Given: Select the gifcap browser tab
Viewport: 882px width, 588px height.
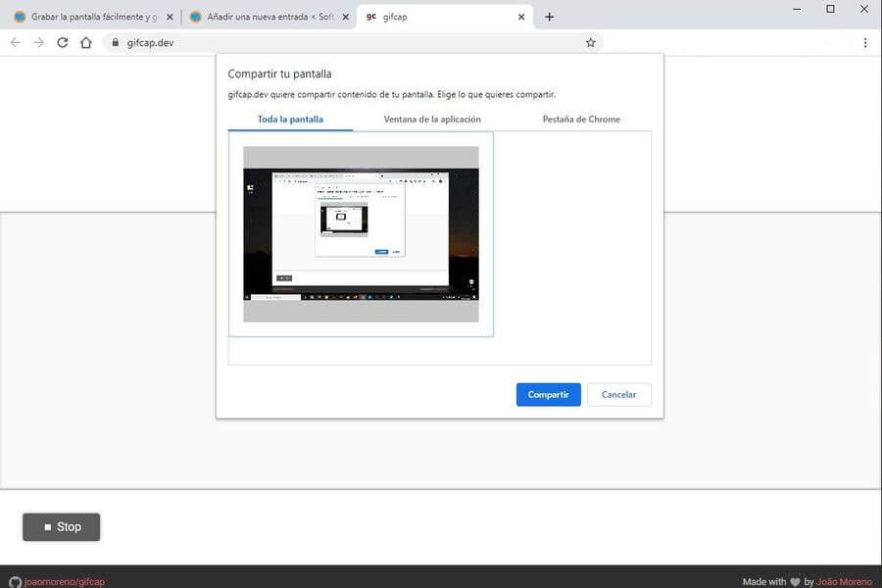Looking at the screenshot, I should coord(444,17).
